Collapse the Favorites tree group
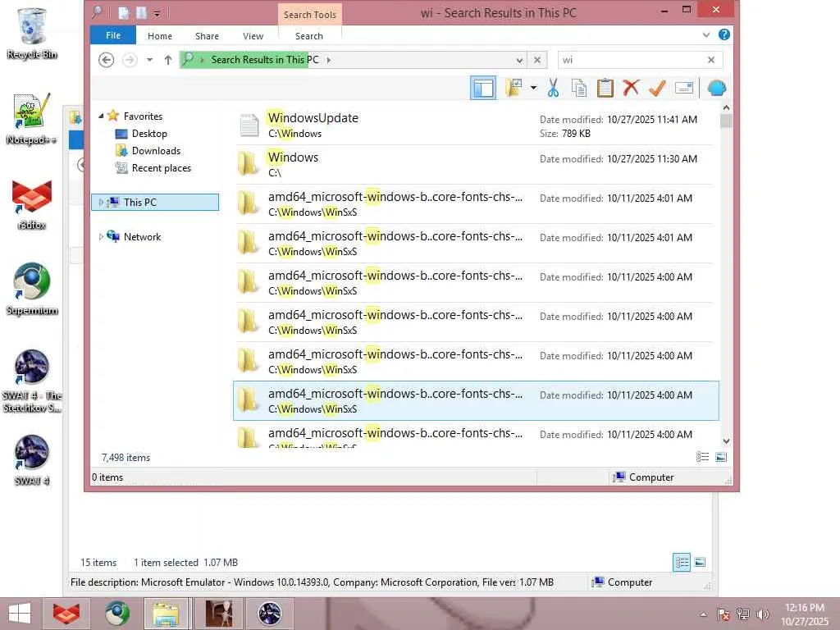Image resolution: width=840 pixels, height=630 pixels. pyautogui.click(x=101, y=116)
